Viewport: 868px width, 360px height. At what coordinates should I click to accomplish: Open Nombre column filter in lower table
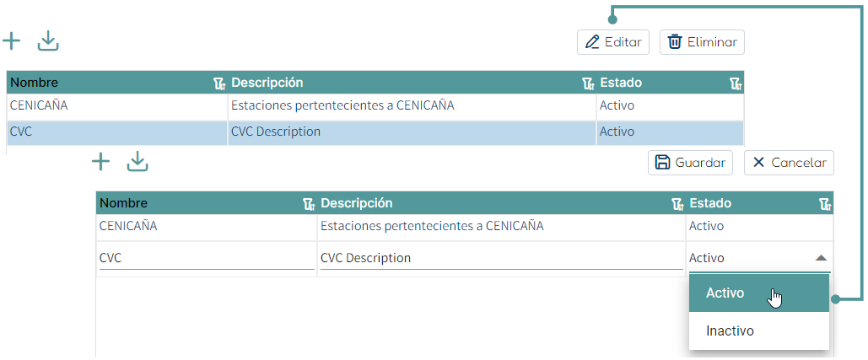pyautogui.click(x=310, y=204)
